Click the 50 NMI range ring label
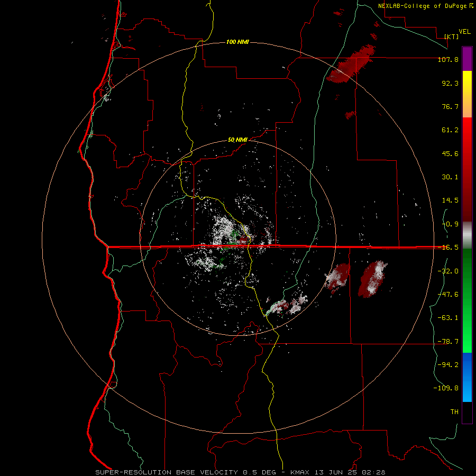The width and height of the screenshot is (476, 476). coord(237,140)
